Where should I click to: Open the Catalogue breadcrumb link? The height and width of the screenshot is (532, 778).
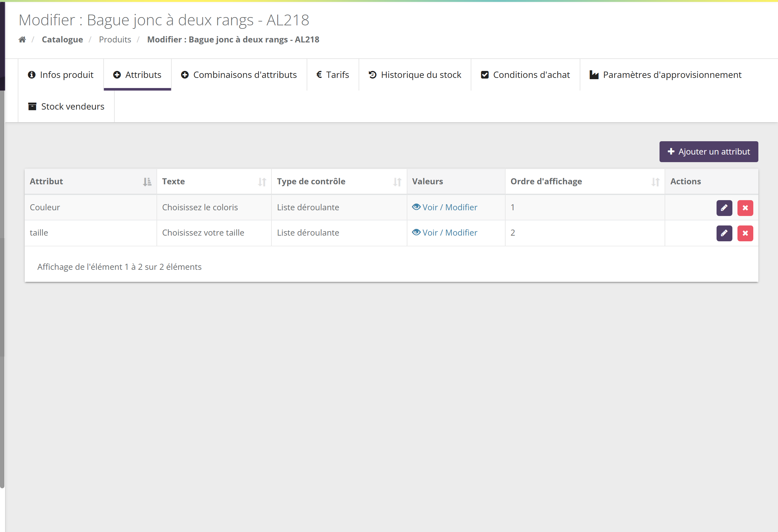pos(62,40)
